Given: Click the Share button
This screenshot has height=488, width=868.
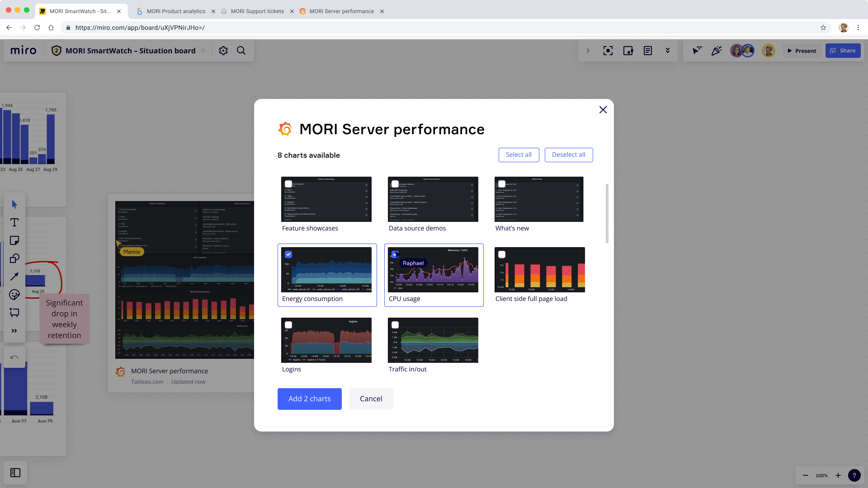Looking at the screenshot, I should click(843, 51).
